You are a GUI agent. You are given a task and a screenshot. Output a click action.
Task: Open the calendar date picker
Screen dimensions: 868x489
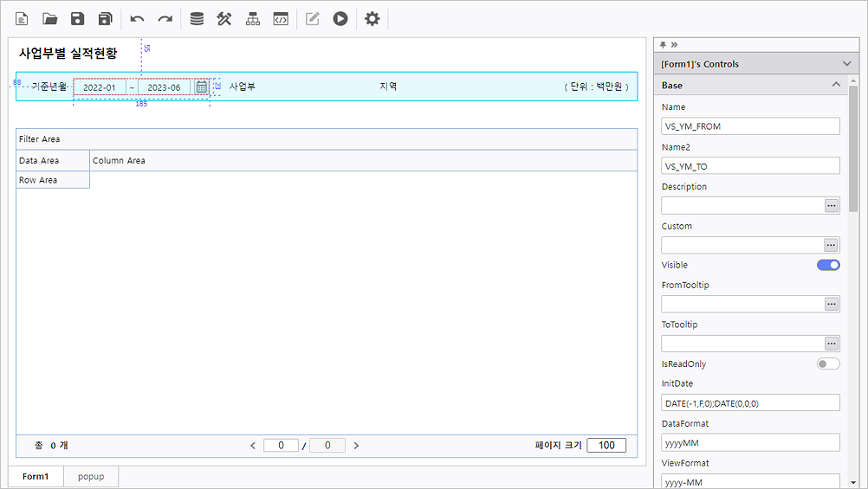pyautogui.click(x=201, y=87)
